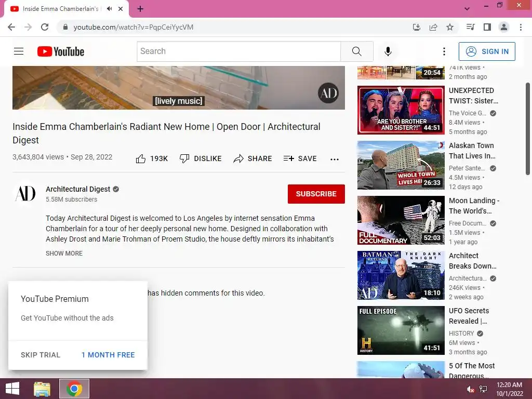532x399 pixels.
Task: View site info via padlock icon
Action: tap(65, 27)
